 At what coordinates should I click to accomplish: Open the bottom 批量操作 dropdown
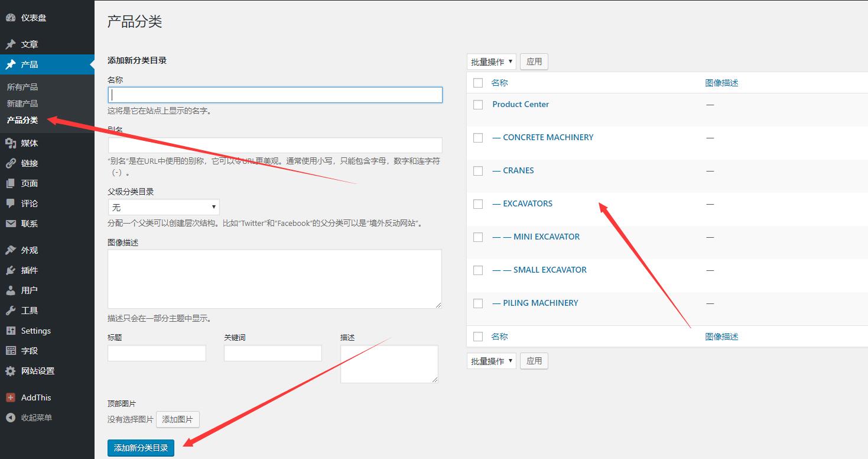point(492,361)
